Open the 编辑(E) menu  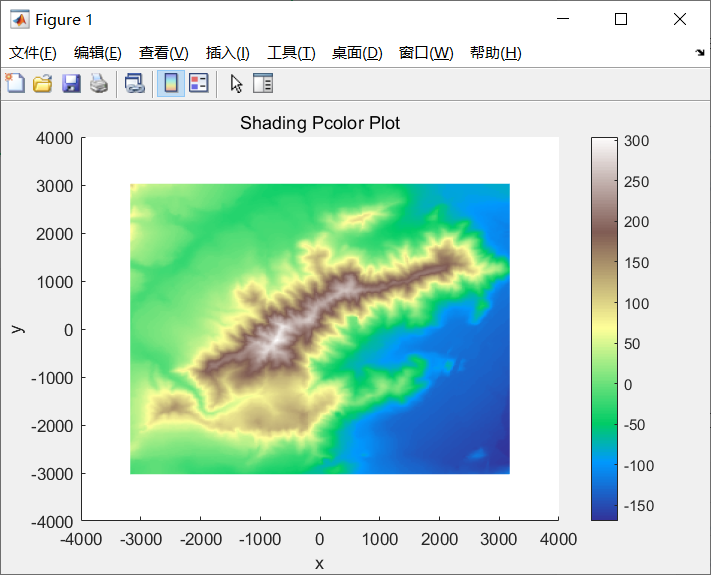coord(97,53)
